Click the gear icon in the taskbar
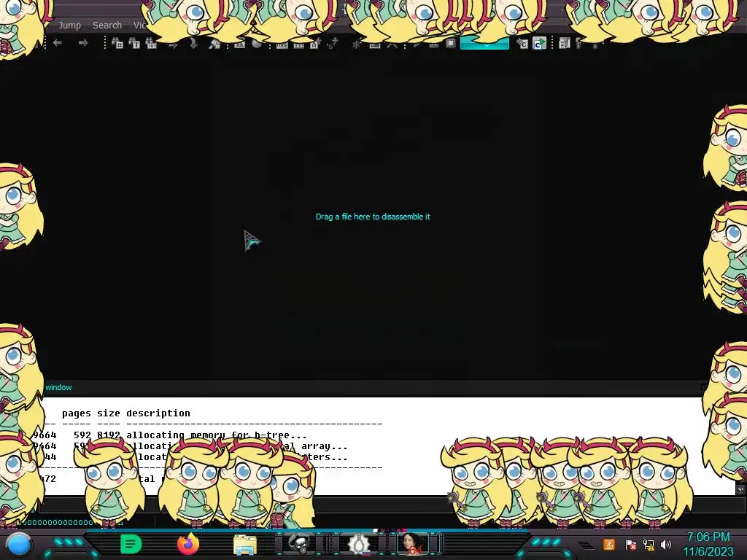Viewport: 747px width, 560px height. click(359, 544)
